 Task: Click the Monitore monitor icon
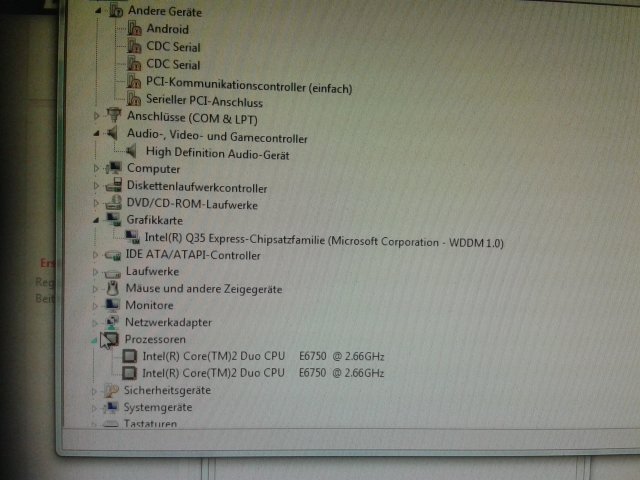coord(112,304)
